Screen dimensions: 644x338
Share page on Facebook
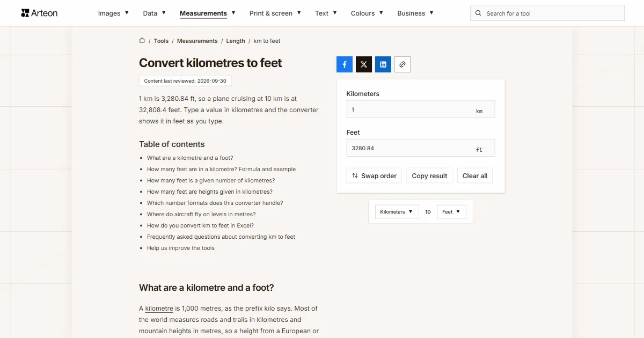coord(345,64)
